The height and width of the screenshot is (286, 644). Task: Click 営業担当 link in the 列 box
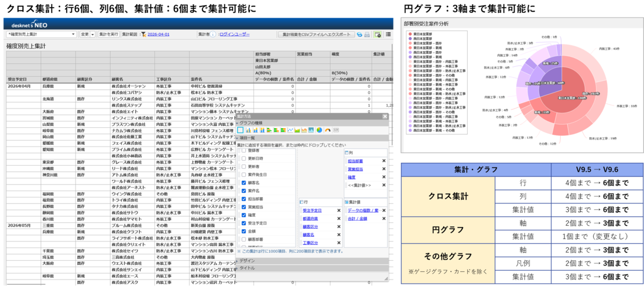[x=355, y=169]
